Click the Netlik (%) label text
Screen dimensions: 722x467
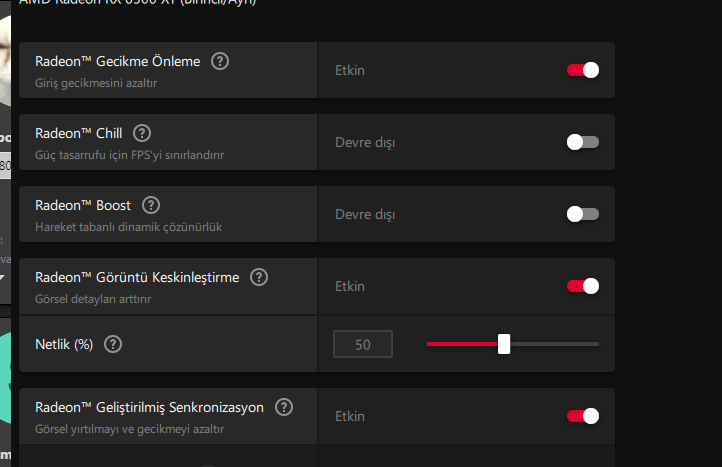click(64, 344)
